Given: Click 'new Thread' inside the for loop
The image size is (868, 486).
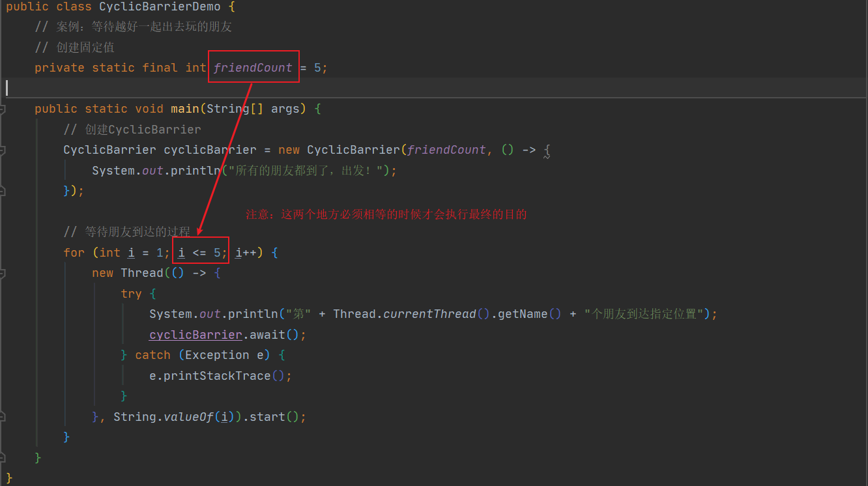Looking at the screenshot, I should [x=127, y=273].
